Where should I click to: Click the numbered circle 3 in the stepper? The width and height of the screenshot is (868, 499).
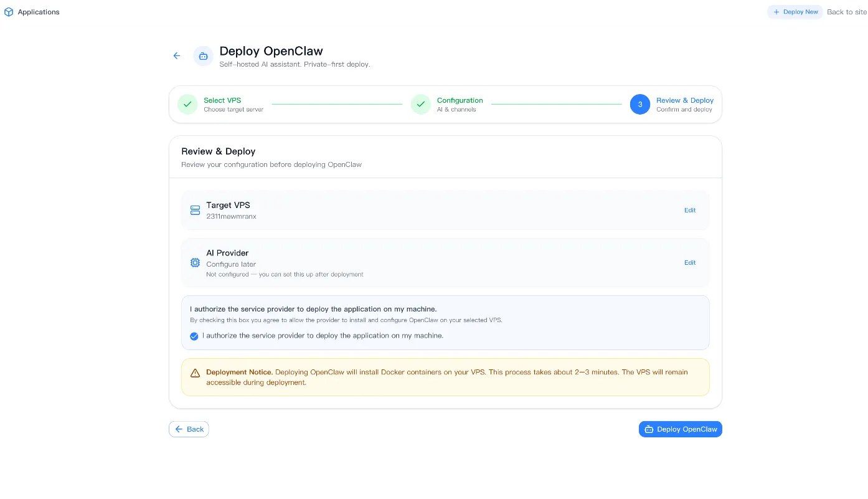click(x=639, y=104)
